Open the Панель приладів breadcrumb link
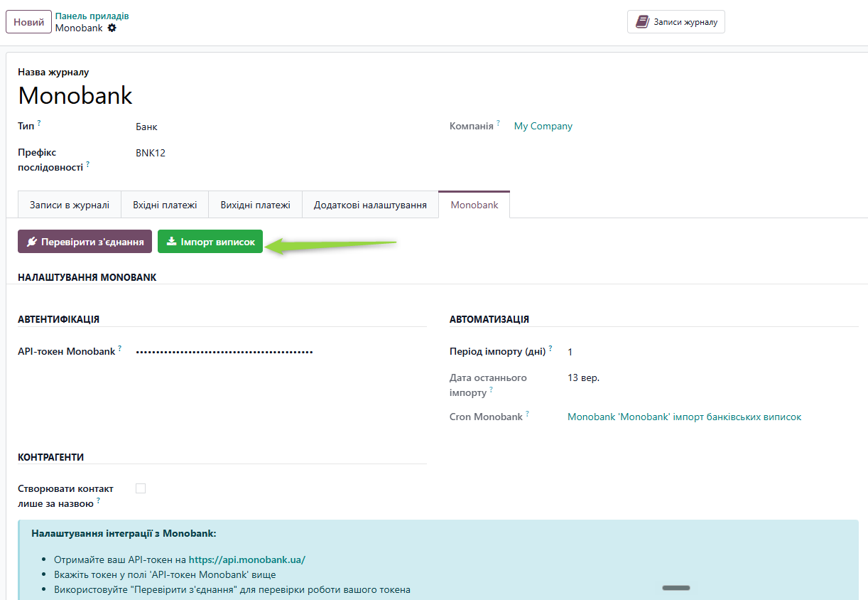This screenshot has width=868, height=600. click(x=92, y=16)
